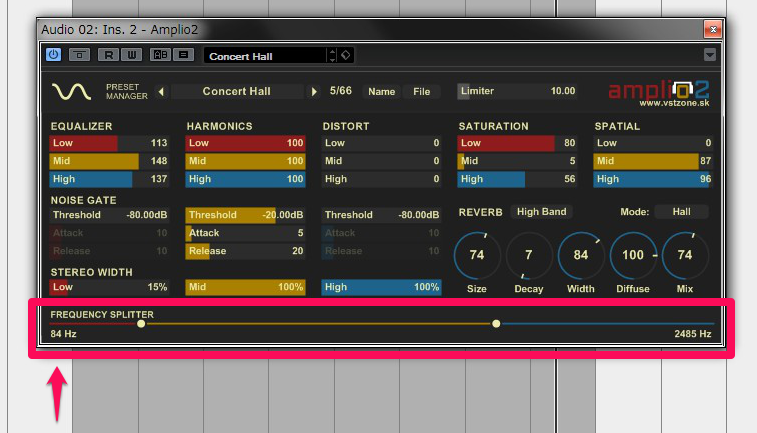Click the 2485 Hz frequency splitter handle

[x=496, y=323]
